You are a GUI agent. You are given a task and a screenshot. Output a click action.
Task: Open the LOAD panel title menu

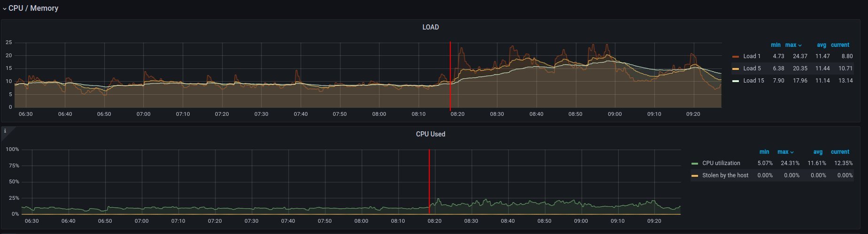(x=430, y=27)
